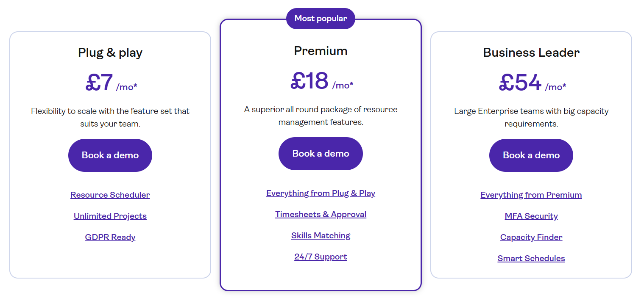Open the Unlimited Projects link
The image size is (644, 298).
tap(110, 216)
